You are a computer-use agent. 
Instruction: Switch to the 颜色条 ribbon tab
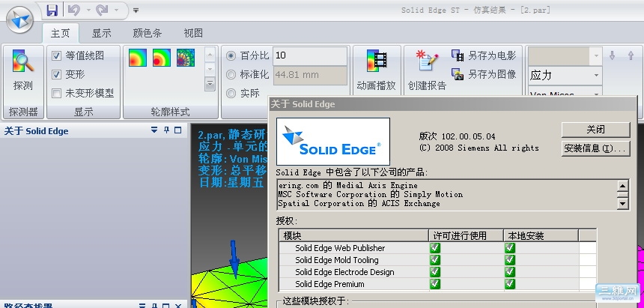coord(148,33)
